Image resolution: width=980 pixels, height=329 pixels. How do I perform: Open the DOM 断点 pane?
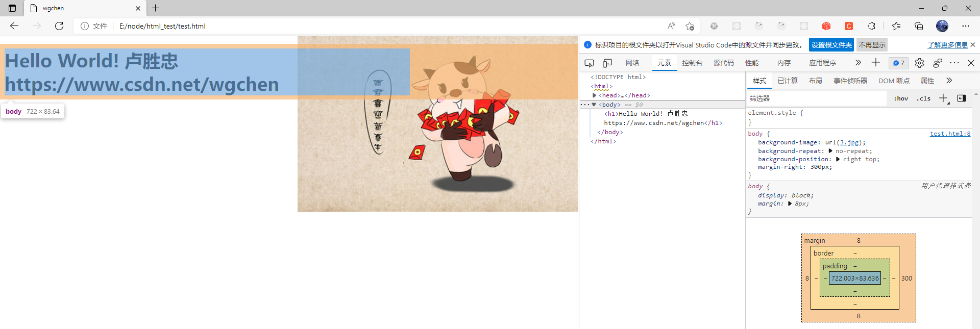pyautogui.click(x=894, y=81)
